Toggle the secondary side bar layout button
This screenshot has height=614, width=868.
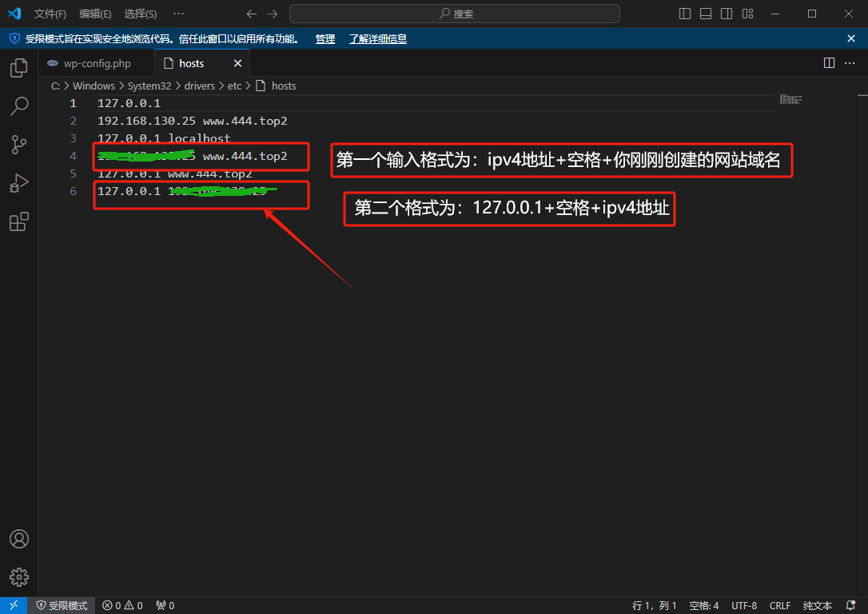[727, 14]
